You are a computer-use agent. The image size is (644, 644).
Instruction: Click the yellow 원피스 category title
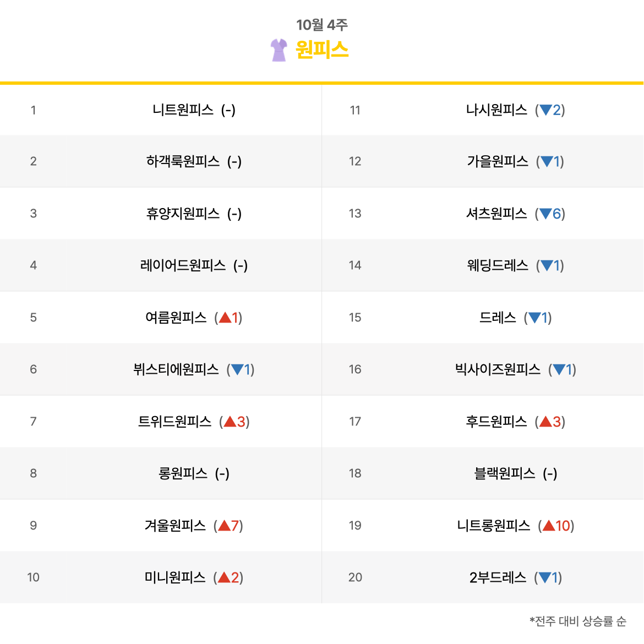pos(322,50)
